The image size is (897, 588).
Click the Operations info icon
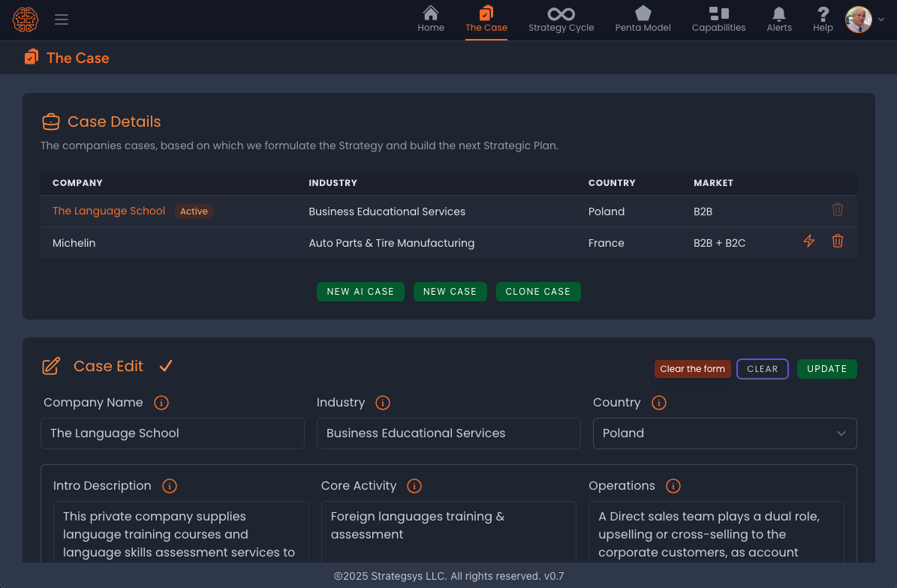coord(673,486)
